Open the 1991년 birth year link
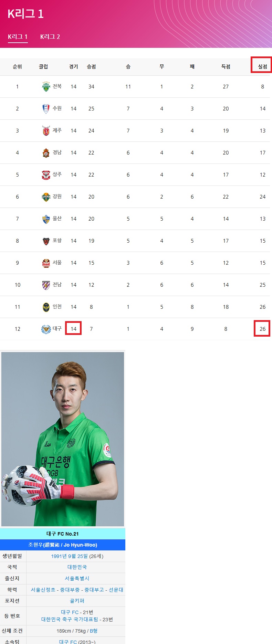This screenshot has width=272, height=644. tap(59, 556)
